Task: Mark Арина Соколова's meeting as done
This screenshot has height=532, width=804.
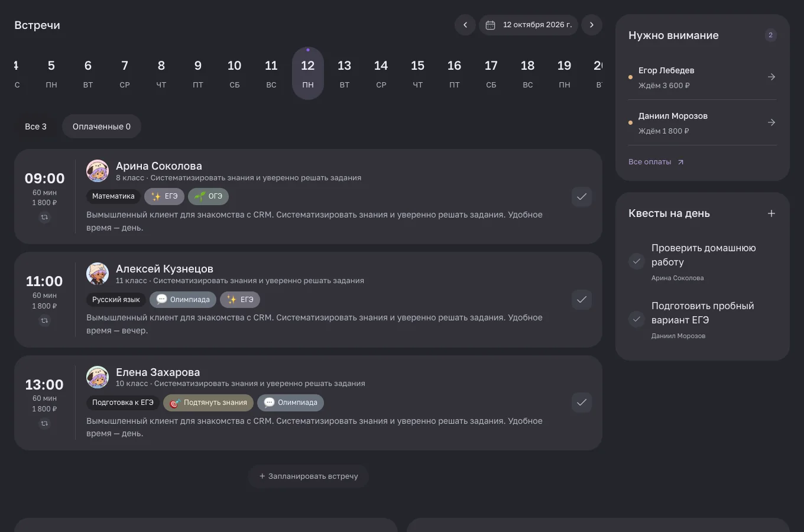Action: 582,197
